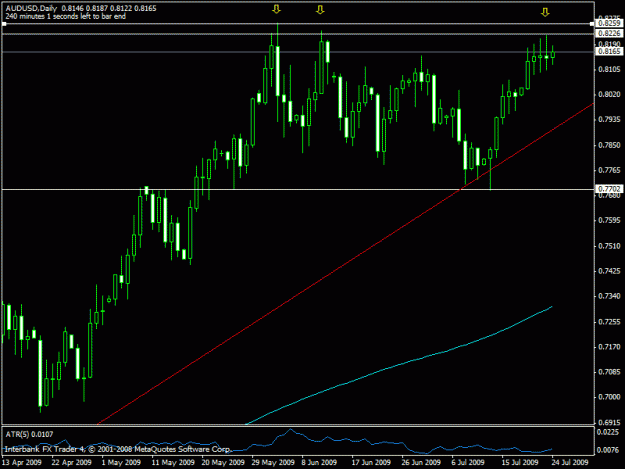
Task: Click the 0.7702 price label
Action: click(609, 188)
